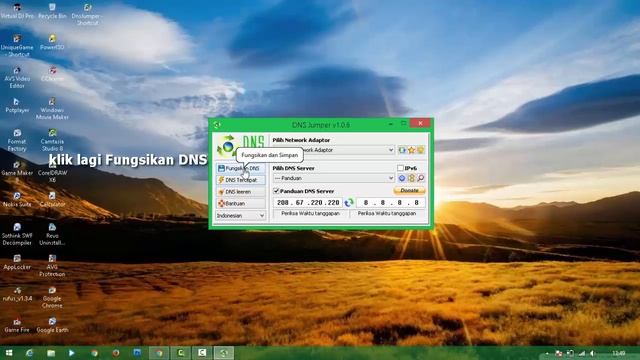
Task: Click the yellow gear icon beside network adaptor
Action: click(x=420, y=150)
